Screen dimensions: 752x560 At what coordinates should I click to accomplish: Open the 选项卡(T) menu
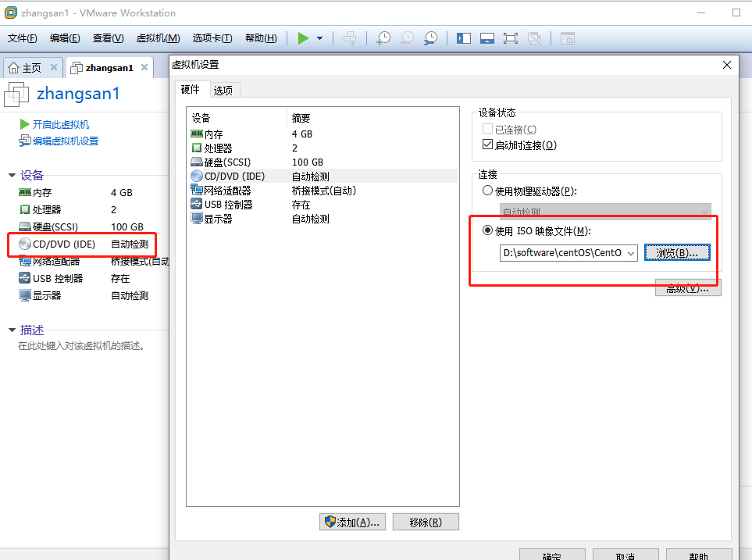[212, 38]
